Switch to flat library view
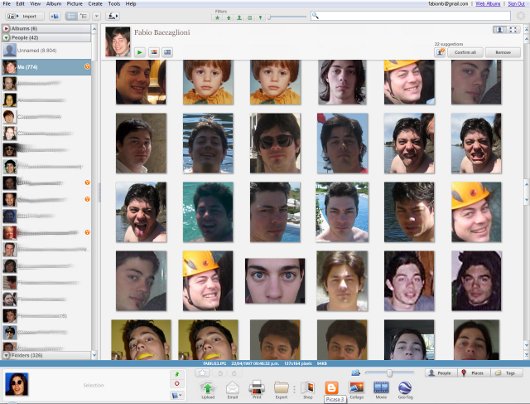The width and height of the screenshot is (530, 404). tap(71, 16)
